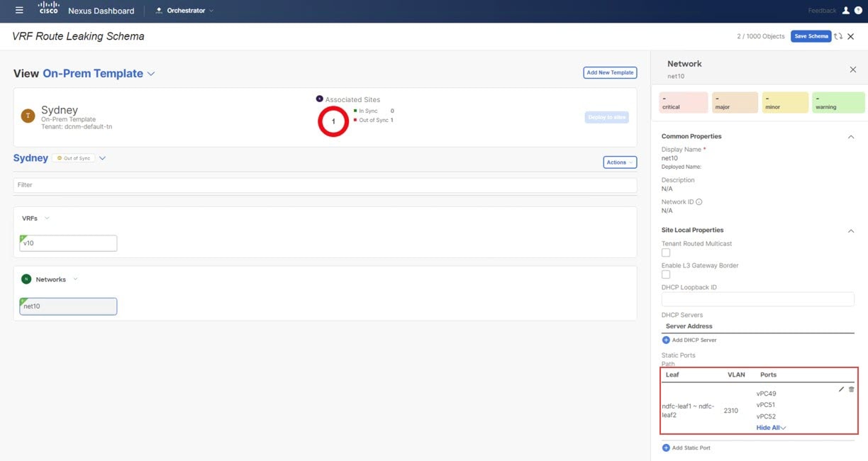Open the Actions dropdown
This screenshot has height=461, width=868.
coord(620,162)
